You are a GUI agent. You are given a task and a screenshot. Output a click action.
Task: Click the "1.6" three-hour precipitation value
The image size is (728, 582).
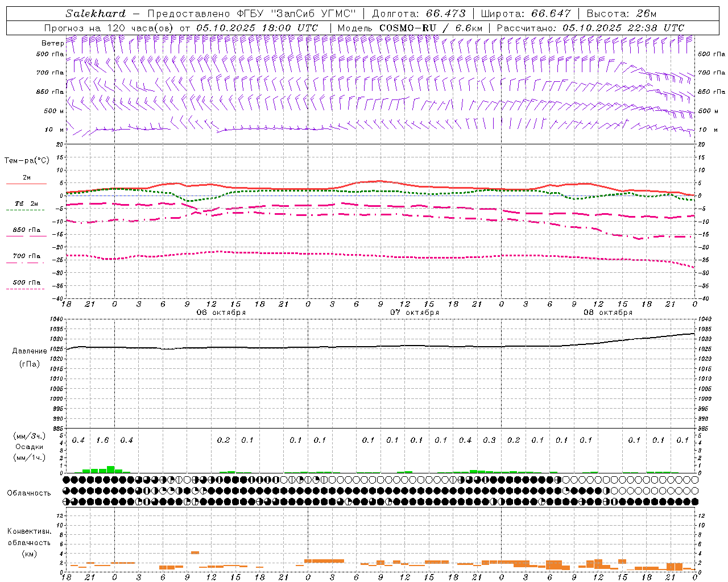pyautogui.click(x=102, y=440)
